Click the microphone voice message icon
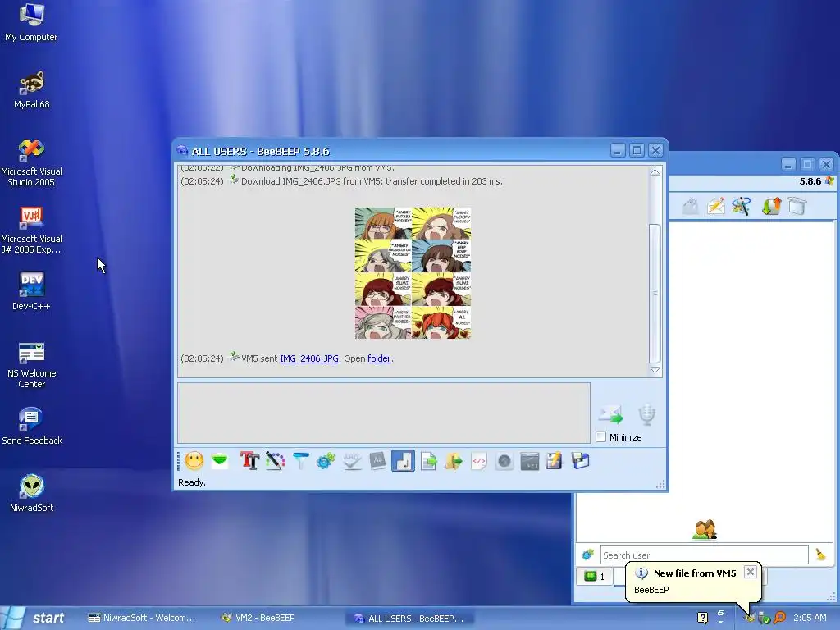The image size is (840, 630). click(x=647, y=414)
